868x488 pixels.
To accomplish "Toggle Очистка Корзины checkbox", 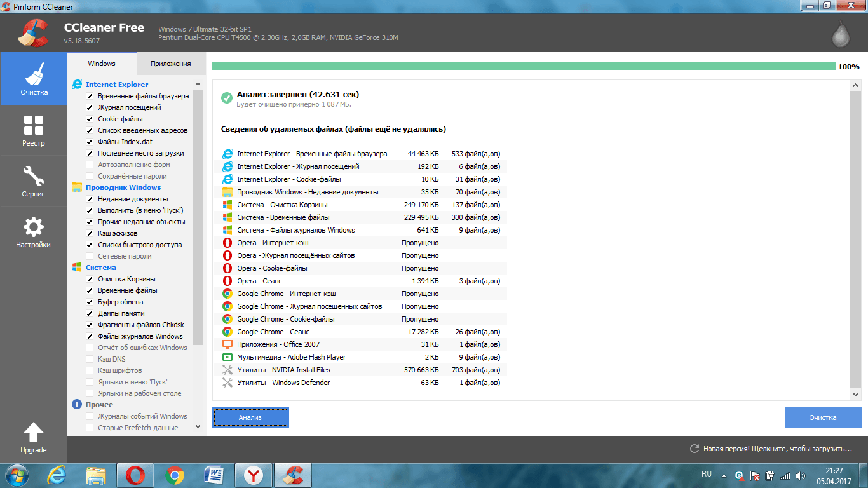I will 90,279.
